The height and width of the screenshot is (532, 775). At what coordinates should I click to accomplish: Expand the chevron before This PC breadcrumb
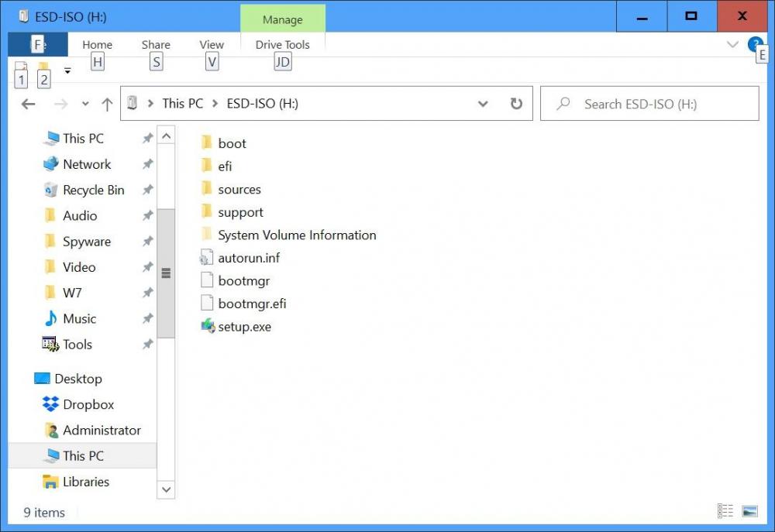[150, 103]
